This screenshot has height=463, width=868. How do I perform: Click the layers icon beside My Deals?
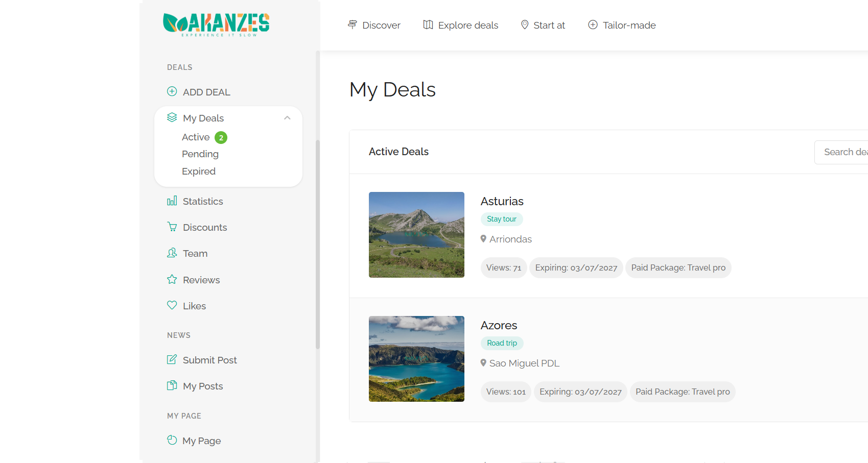[172, 117]
